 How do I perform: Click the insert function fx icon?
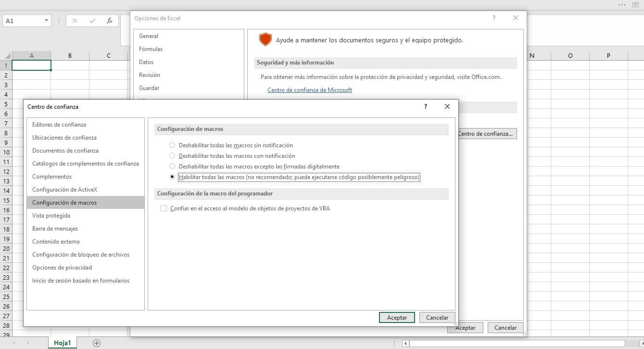pyautogui.click(x=110, y=21)
